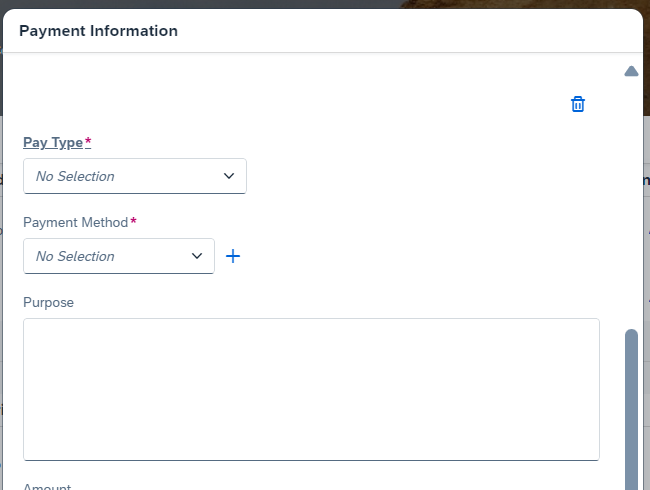This screenshot has height=490, width=650.
Task: Click the required asterisk beside Pay Type
Action: (88, 142)
